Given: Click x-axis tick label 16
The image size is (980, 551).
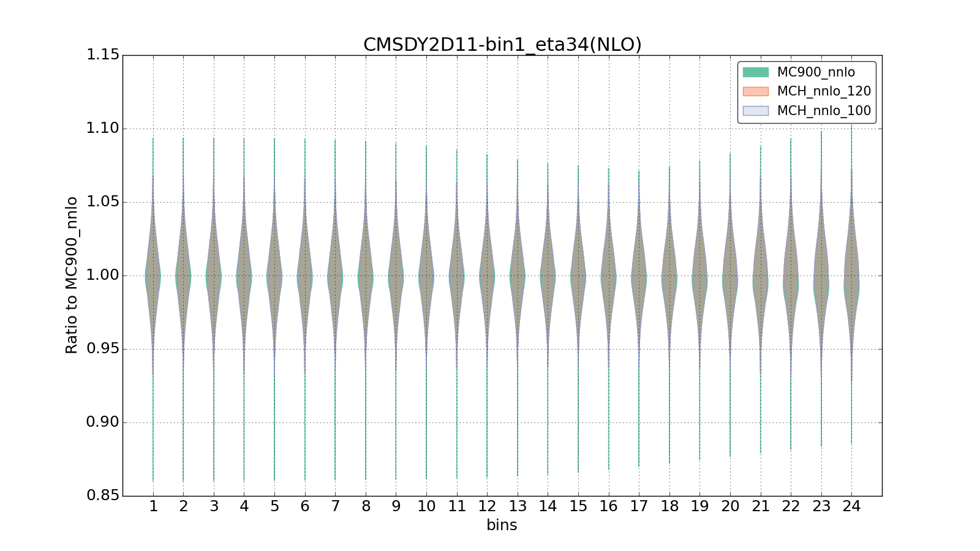Looking at the screenshot, I should 609,507.
